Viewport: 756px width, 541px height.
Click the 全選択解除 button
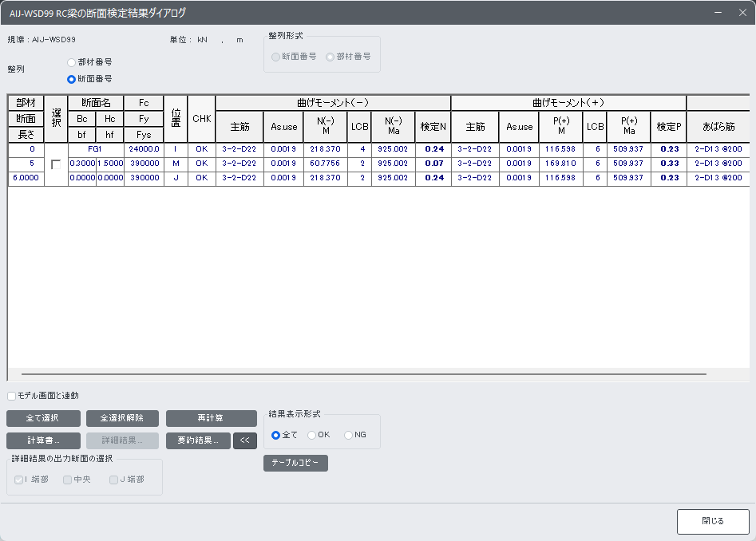(x=122, y=418)
